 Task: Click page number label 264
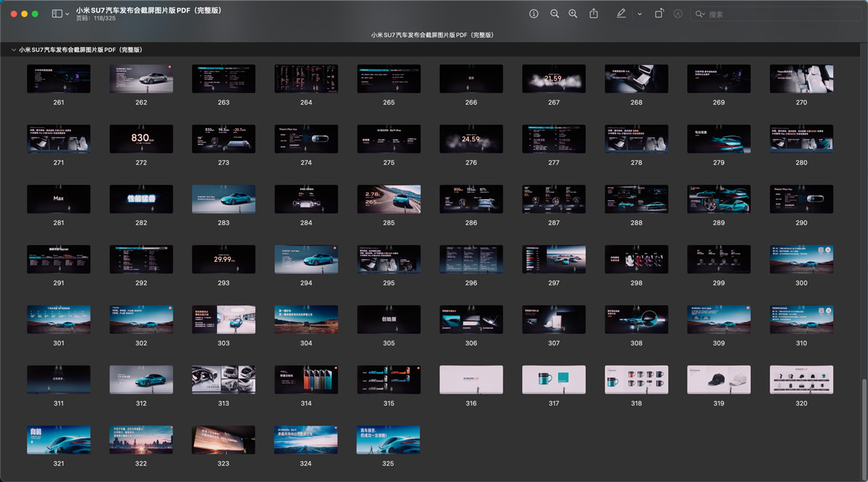pos(306,103)
